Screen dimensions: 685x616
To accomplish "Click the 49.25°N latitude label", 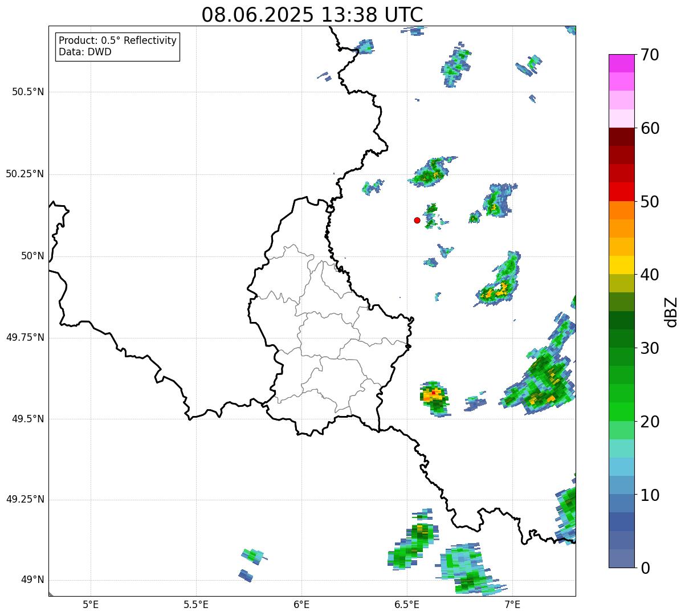I will click(25, 500).
